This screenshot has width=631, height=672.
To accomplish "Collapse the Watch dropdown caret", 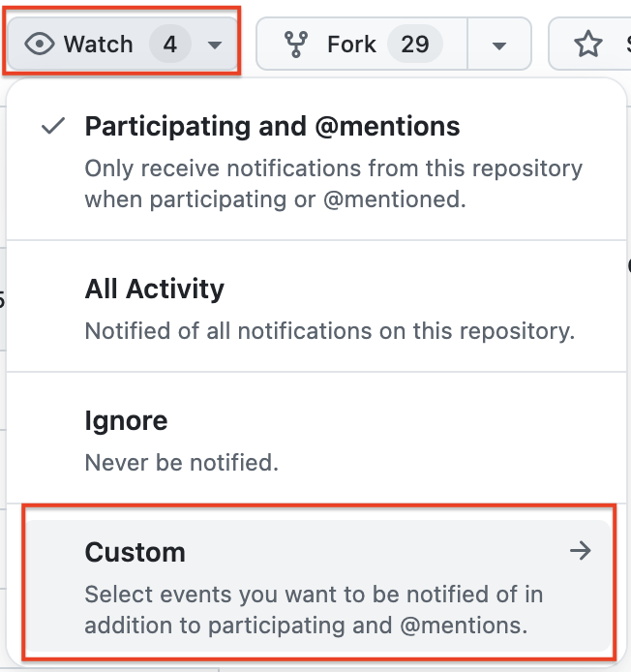I will 215,45.
